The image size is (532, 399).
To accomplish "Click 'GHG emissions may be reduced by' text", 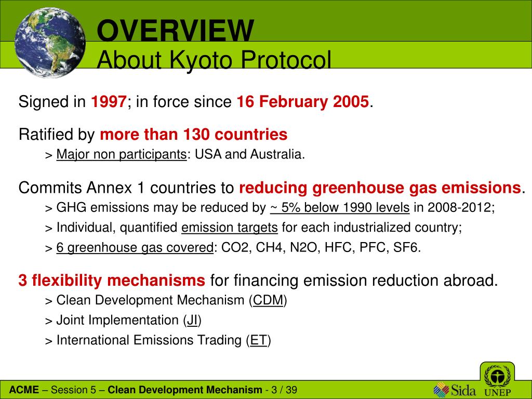I will point(161,207).
